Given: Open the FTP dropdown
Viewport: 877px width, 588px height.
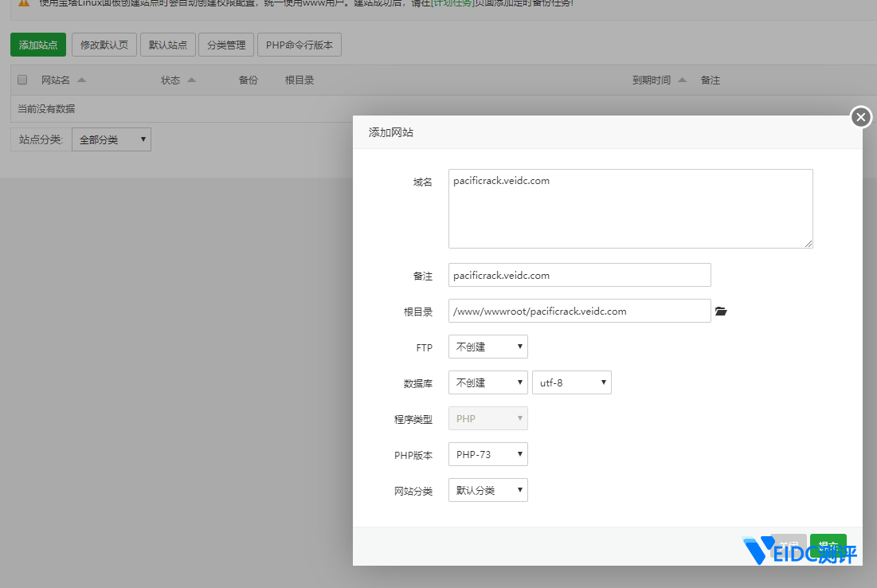Looking at the screenshot, I should click(x=487, y=347).
